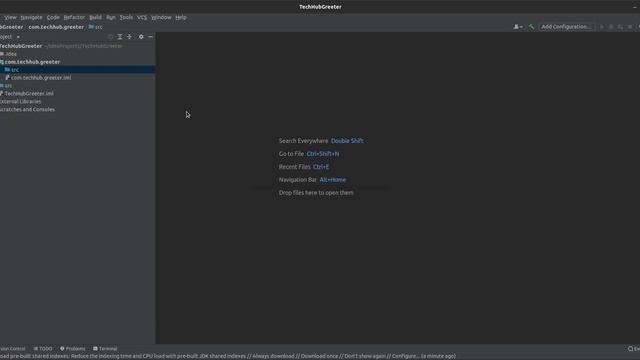Click 'Drop files here to open them' text

pos(316,193)
